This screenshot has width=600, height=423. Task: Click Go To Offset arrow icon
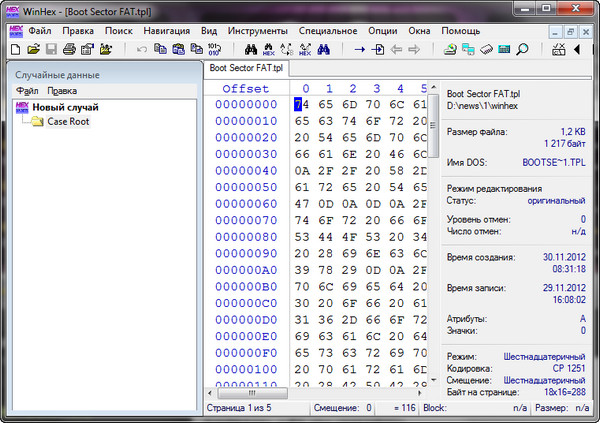click(361, 49)
